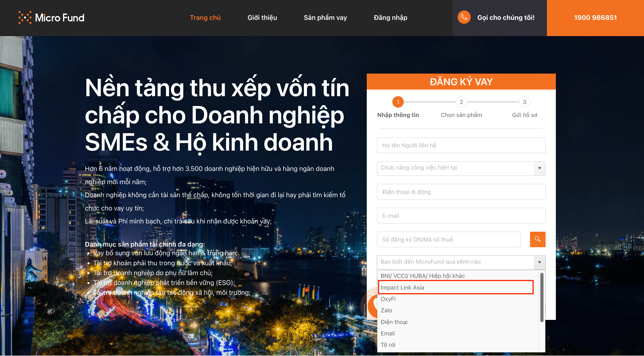Open the Giới thiệu menu item

[262, 18]
